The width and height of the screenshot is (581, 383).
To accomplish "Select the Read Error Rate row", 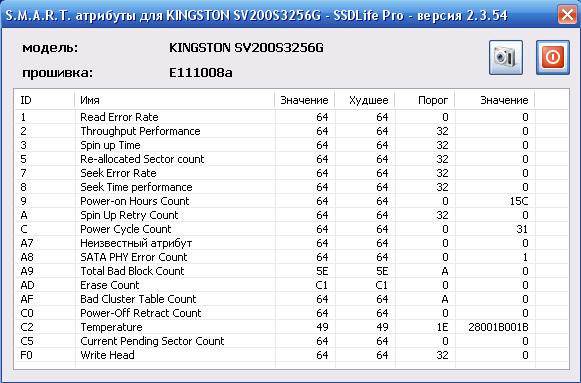I will [x=291, y=117].
